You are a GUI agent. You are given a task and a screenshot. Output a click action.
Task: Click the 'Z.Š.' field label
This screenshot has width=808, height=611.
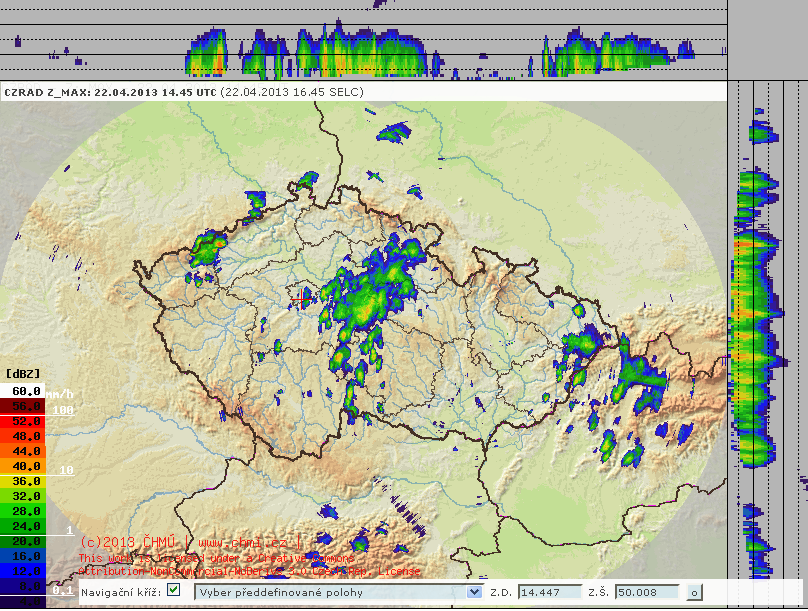[x=598, y=592]
